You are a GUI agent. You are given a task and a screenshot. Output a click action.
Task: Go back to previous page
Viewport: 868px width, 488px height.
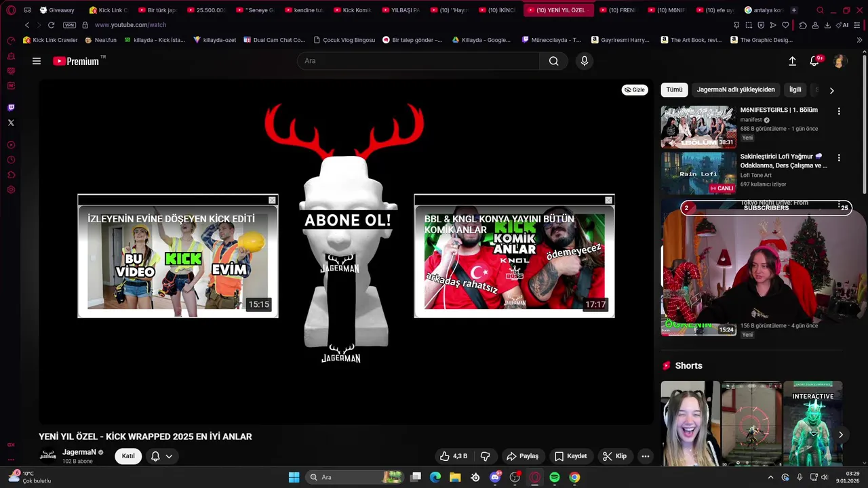pyautogui.click(x=27, y=25)
